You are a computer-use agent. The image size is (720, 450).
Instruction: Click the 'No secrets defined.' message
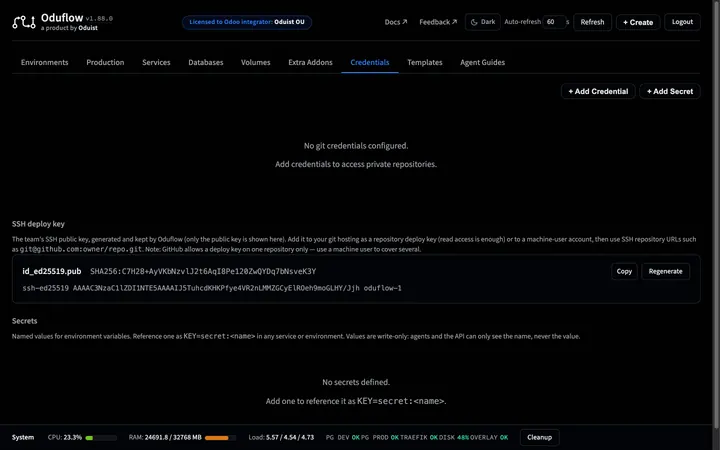click(356, 382)
